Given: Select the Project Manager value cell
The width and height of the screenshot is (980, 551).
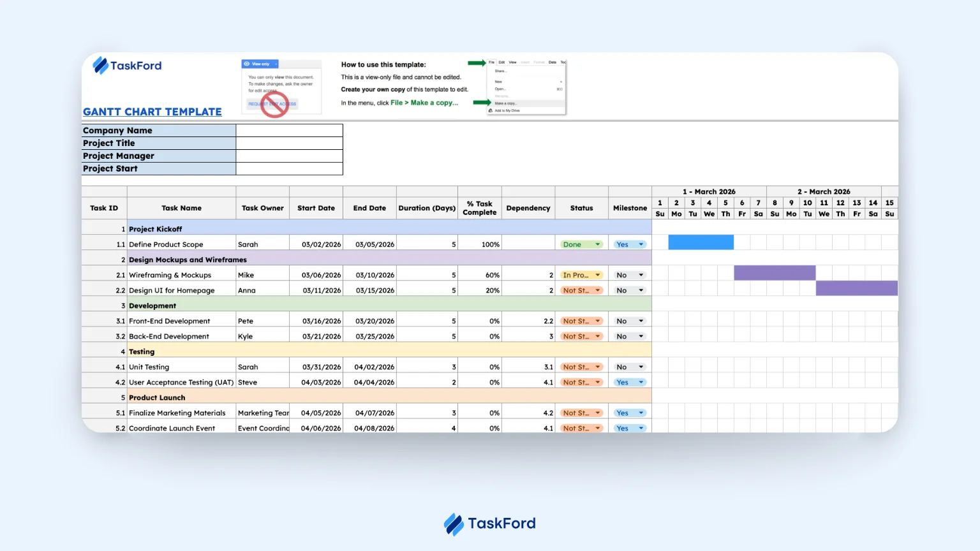Looking at the screenshot, I should 289,156.
